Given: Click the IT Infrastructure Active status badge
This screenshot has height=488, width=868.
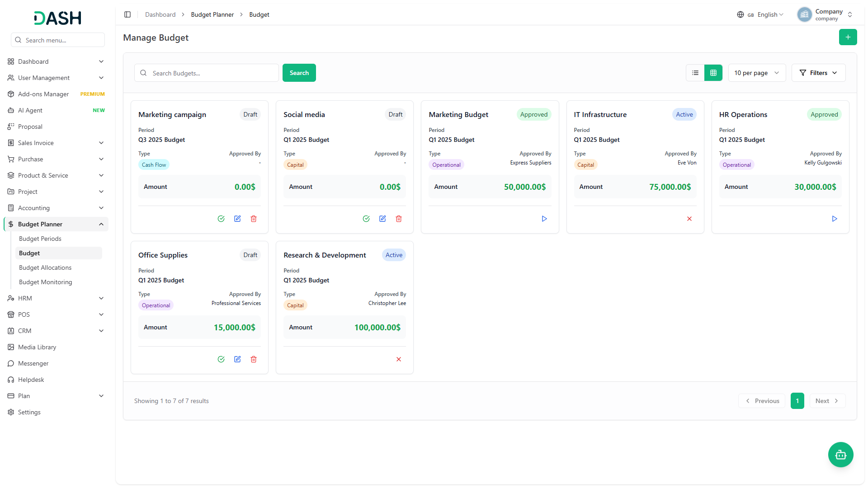Looking at the screenshot, I should 684,114.
